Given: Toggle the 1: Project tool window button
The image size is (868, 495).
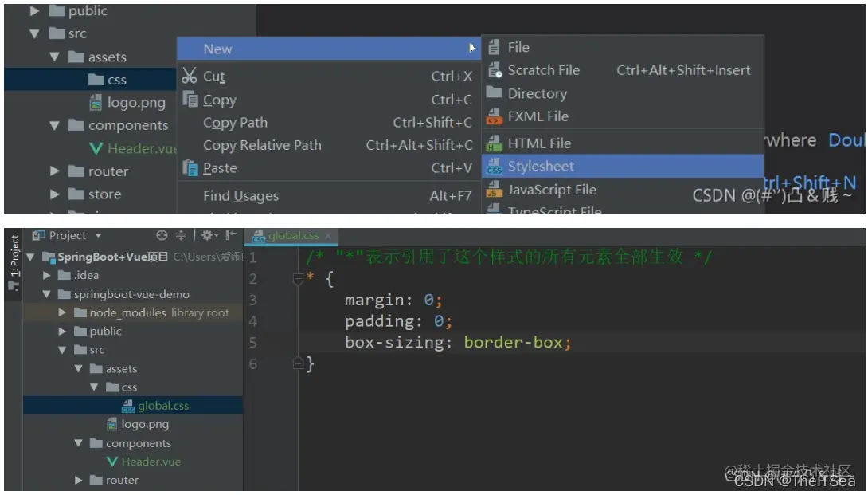Looking at the screenshot, I should (x=14, y=263).
